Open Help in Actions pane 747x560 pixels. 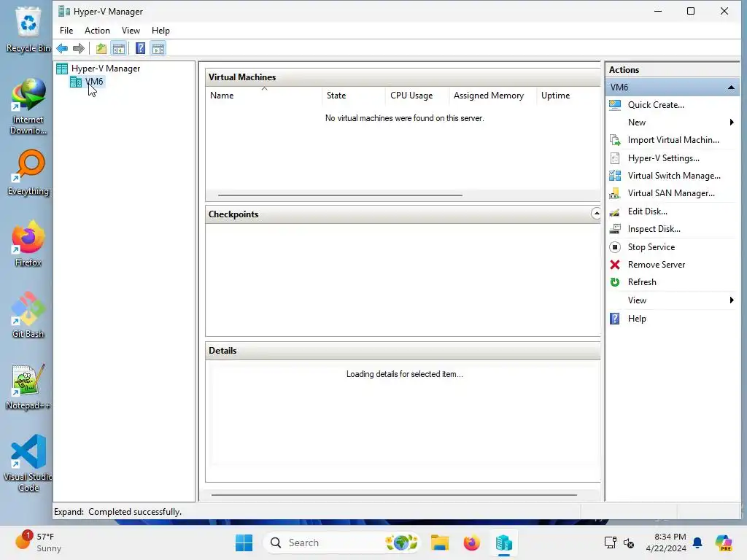point(636,319)
